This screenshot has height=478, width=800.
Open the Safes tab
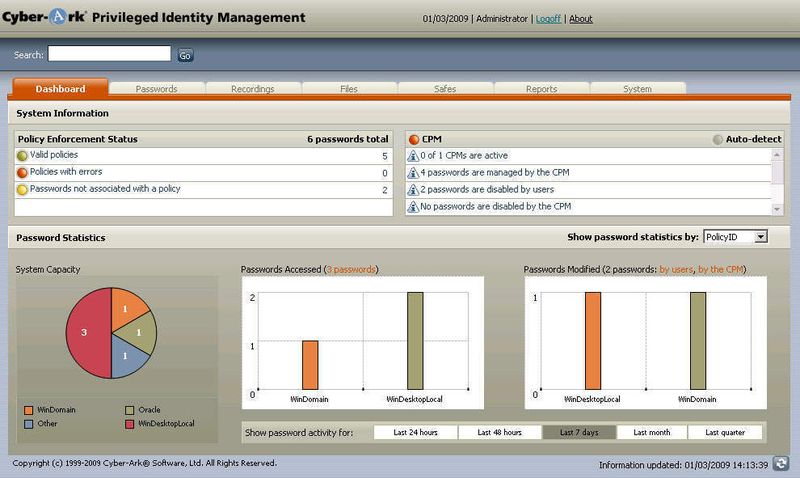(445, 89)
